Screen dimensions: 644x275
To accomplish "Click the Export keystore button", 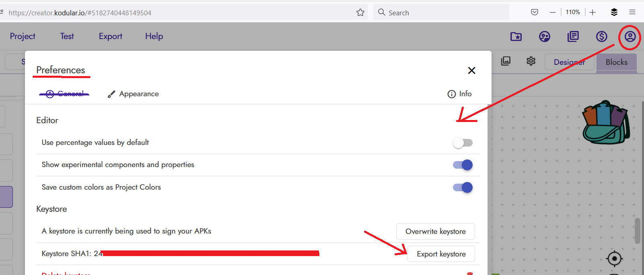I will pyautogui.click(x=441, y=254).
